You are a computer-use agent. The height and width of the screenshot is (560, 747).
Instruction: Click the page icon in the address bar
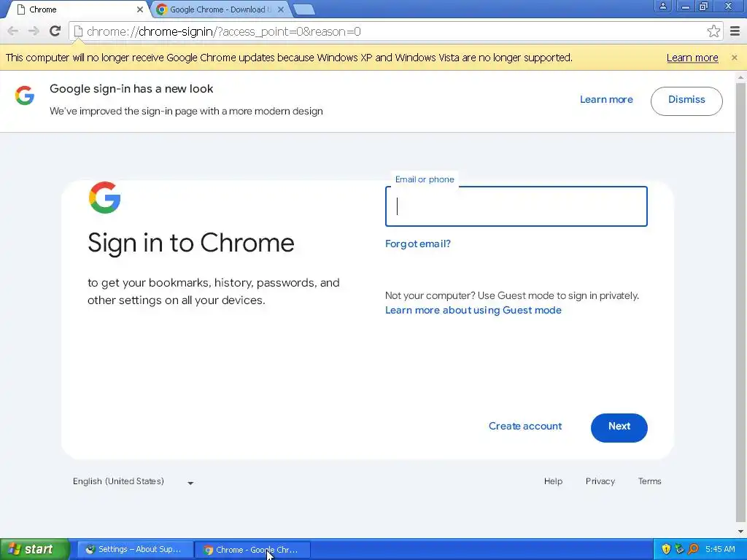[78, 31]
